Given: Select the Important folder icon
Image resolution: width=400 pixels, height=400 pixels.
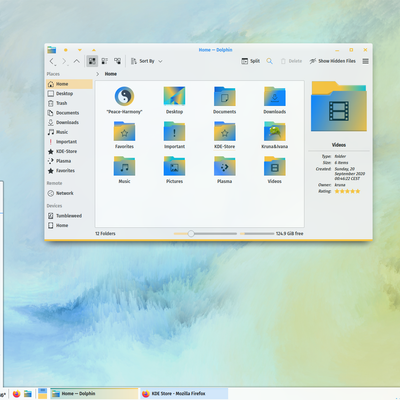Looking at the screenshot, I should click(174, 131).
